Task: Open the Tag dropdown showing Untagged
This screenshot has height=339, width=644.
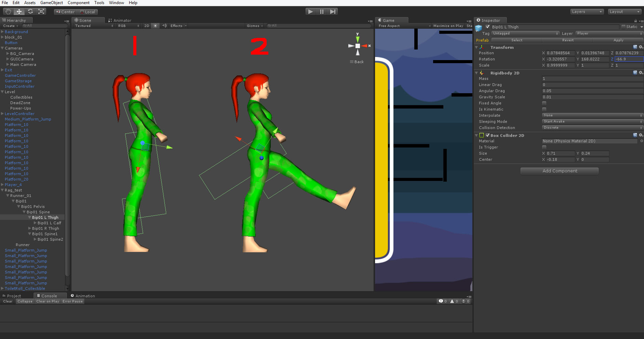Action: 525,33
